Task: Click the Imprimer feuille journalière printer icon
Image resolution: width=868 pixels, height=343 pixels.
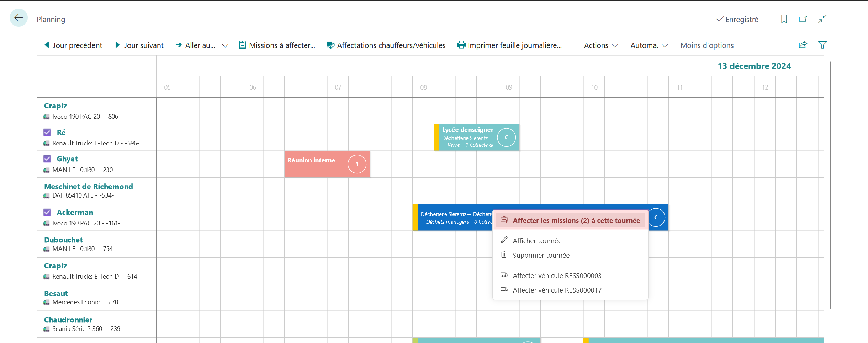Action: tap(461, 45)
